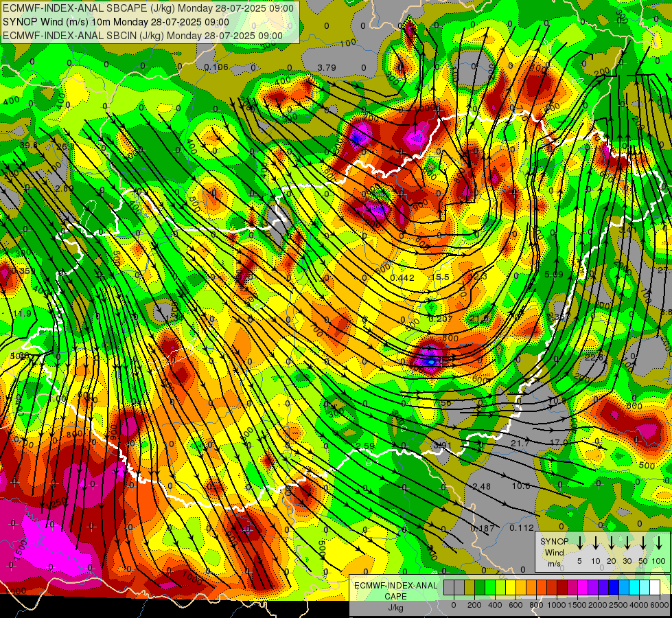
Task: Click the 50 m/s wind arrow in legend
Action: click(643, 543)
